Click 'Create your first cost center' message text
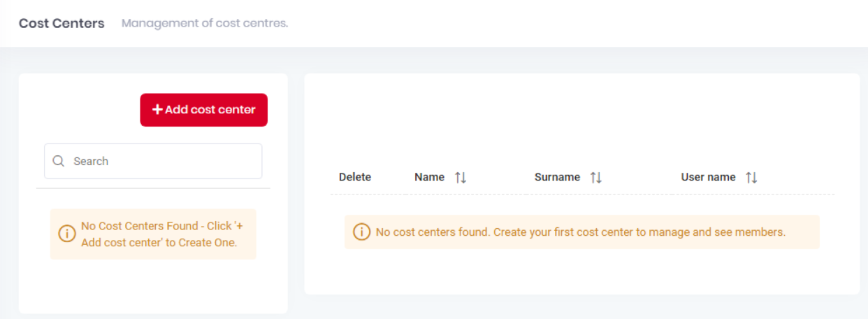 [x=581, y=232]
